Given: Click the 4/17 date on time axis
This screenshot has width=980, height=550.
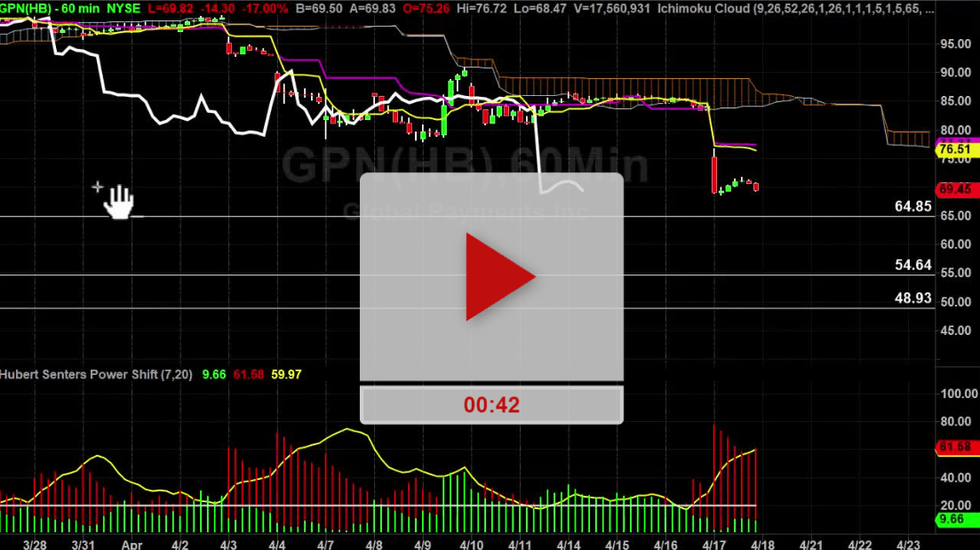Looking at the screenshot, I should tap(713, 545).
